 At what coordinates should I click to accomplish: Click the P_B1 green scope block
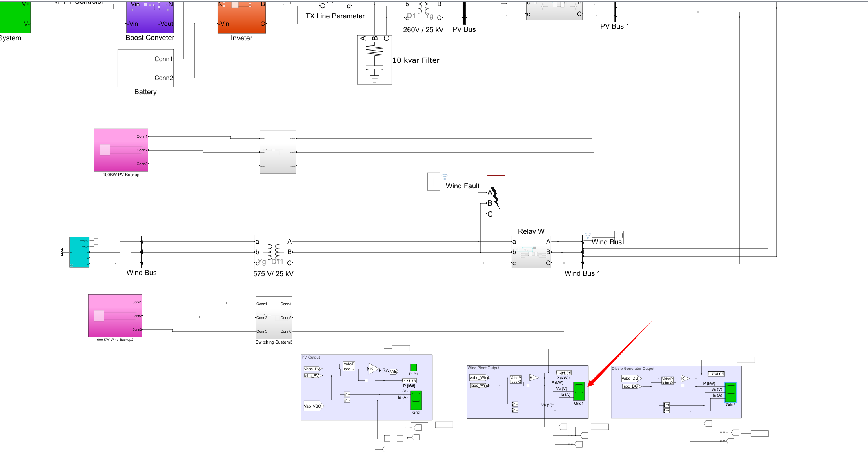(x=413, y=368)
